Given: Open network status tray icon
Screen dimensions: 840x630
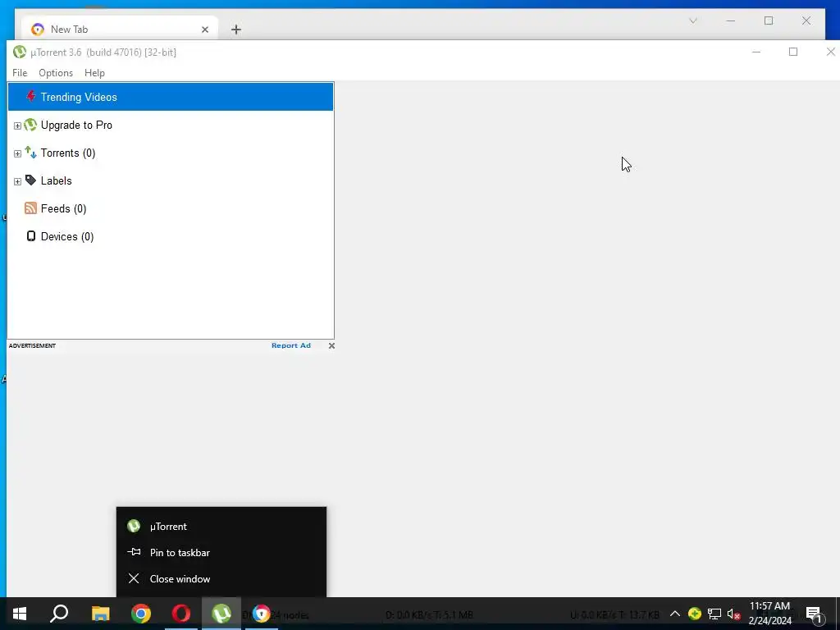Looking at the screenshot, I should click(x=714, y=614).
